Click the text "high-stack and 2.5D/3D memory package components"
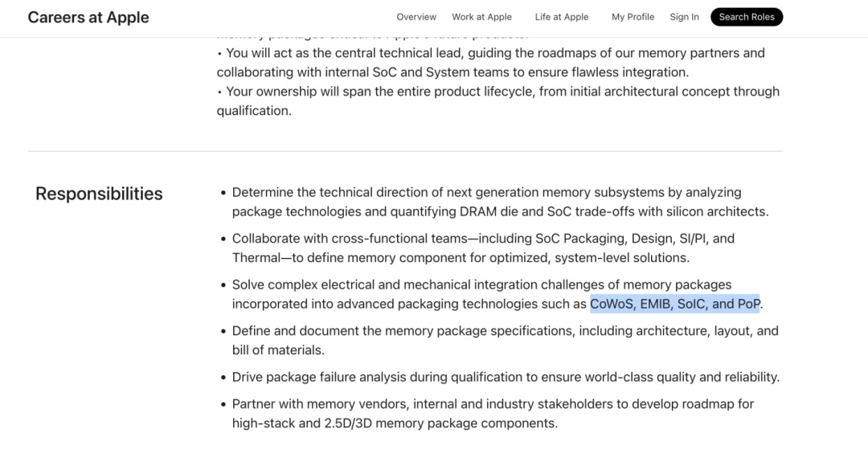The image size is (868, 458). click(x=395, y=423)
